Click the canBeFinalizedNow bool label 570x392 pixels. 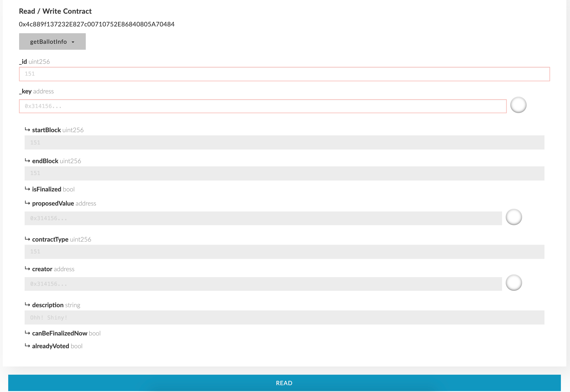66,333
